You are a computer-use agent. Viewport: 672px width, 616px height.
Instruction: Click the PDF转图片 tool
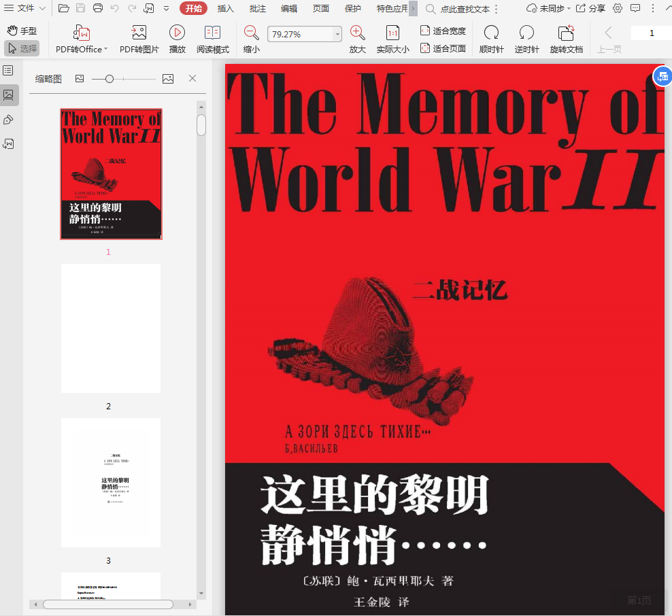point(139,39)
